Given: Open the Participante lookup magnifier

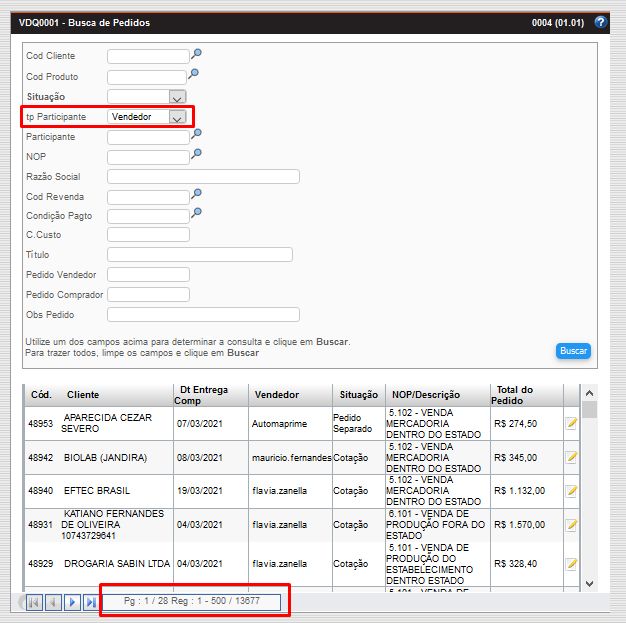Looking at the screenshot, I should coord(197,134).
